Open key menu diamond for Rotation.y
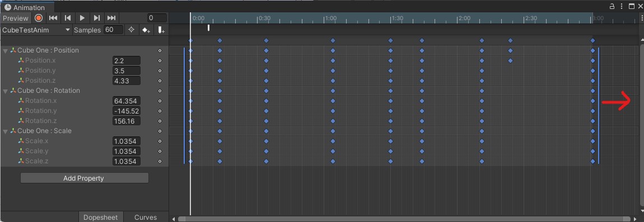Viewport: 644px width, 222px height. (x=160, y=111)
